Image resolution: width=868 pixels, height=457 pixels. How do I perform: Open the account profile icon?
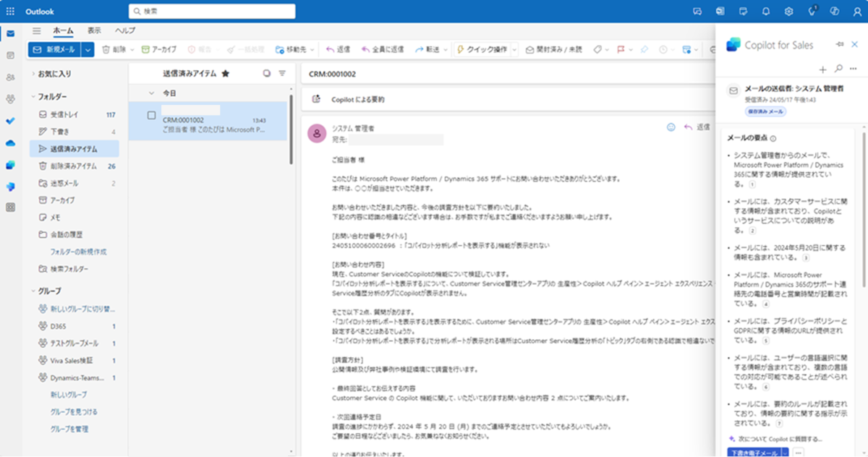point(856,12)
